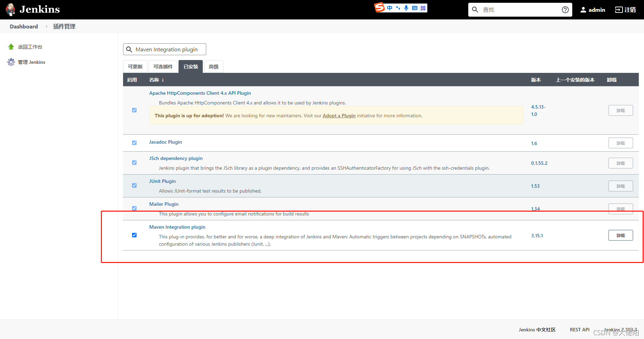
Task: Select the 已安装 tab
Action: 191,67
